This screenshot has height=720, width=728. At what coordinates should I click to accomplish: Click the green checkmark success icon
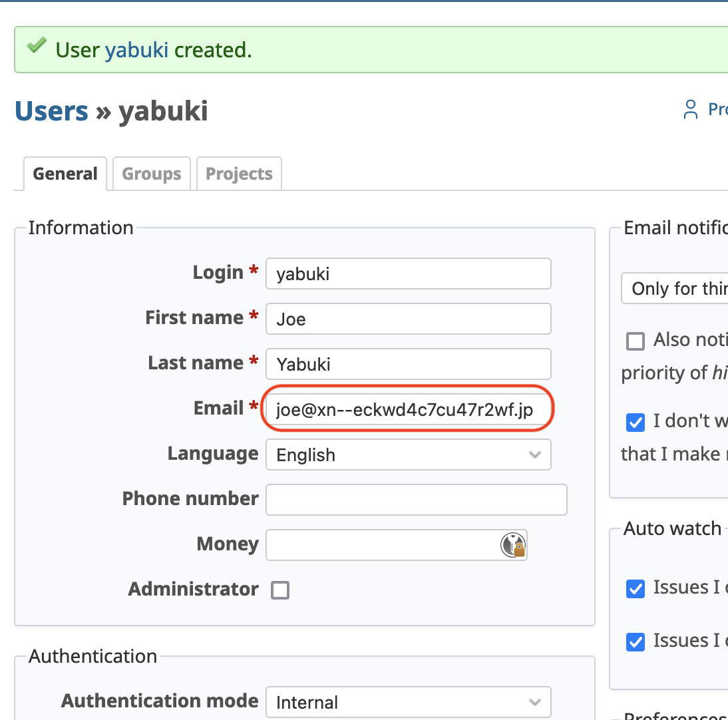point(37,47)
